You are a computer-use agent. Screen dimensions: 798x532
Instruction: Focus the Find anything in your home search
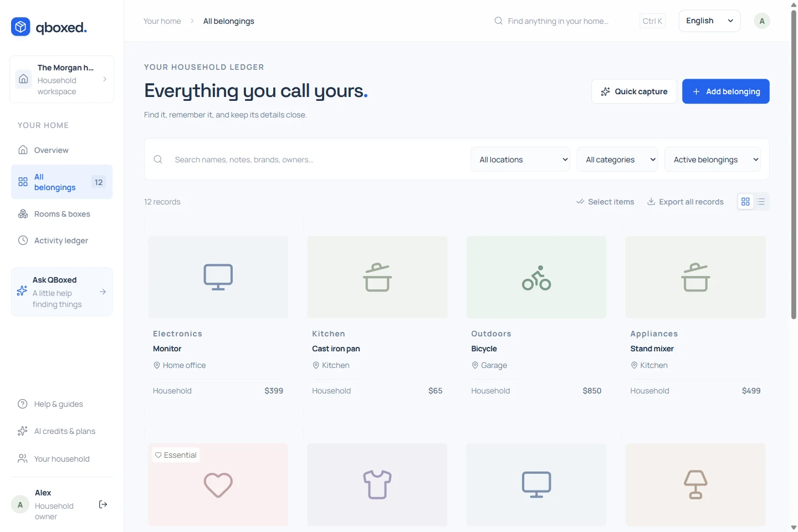pos(558,21)
